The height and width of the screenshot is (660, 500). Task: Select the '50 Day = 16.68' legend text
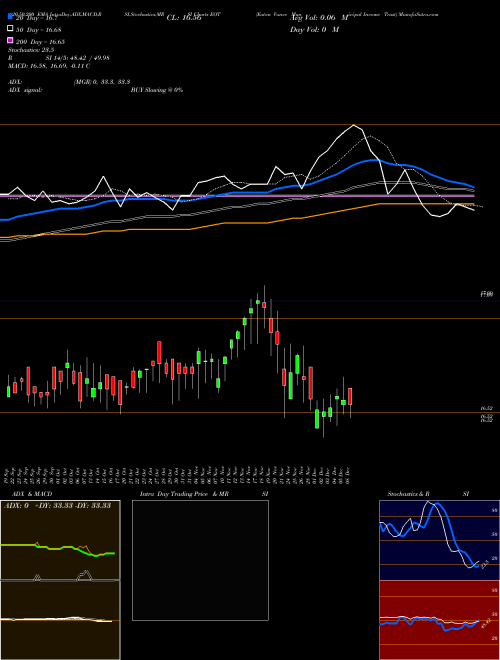coord(38,30)
